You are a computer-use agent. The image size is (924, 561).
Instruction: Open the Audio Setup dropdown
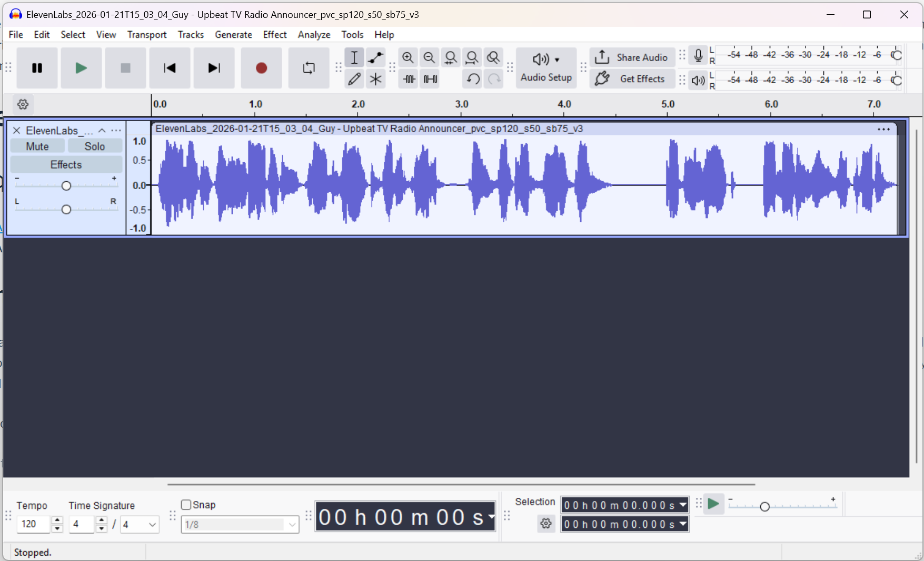click(546, 67)
